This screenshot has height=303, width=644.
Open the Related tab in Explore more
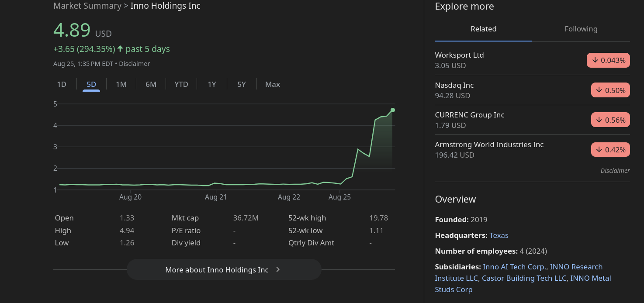[x=483, y=29]
